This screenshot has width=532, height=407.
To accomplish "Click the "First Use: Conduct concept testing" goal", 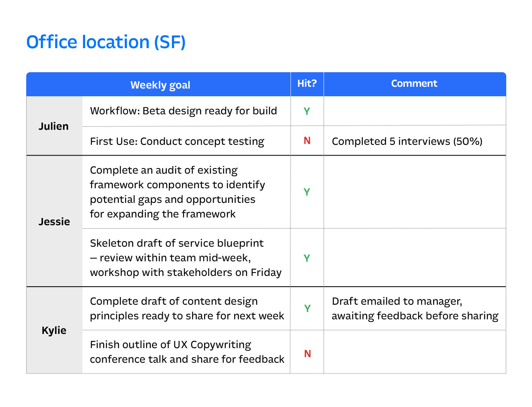I will point(177,141).
